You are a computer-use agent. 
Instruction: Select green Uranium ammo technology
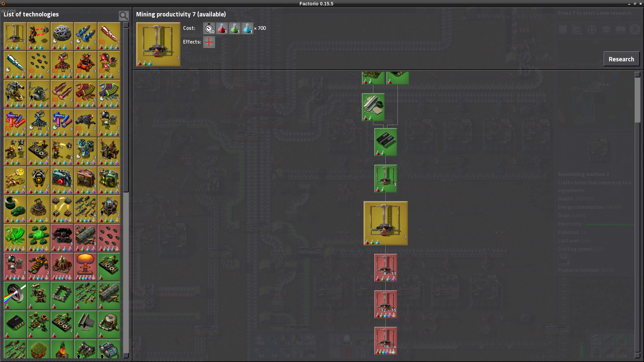[15, 238]
